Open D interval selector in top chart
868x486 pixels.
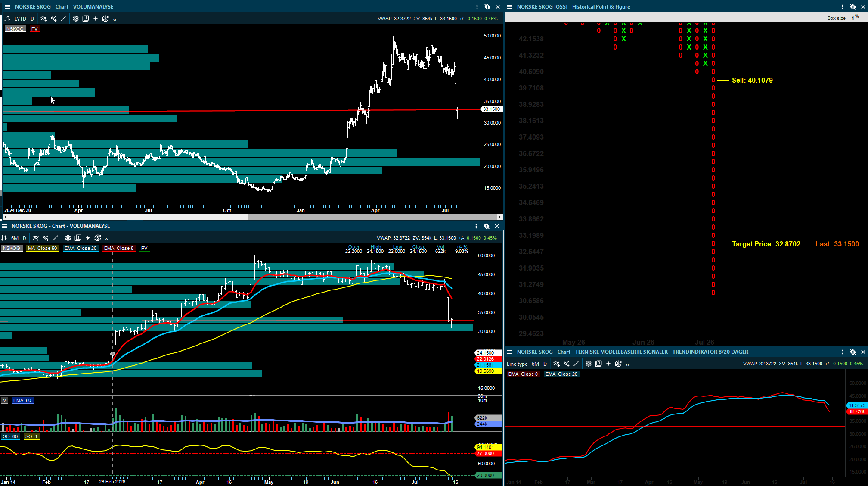32,19
